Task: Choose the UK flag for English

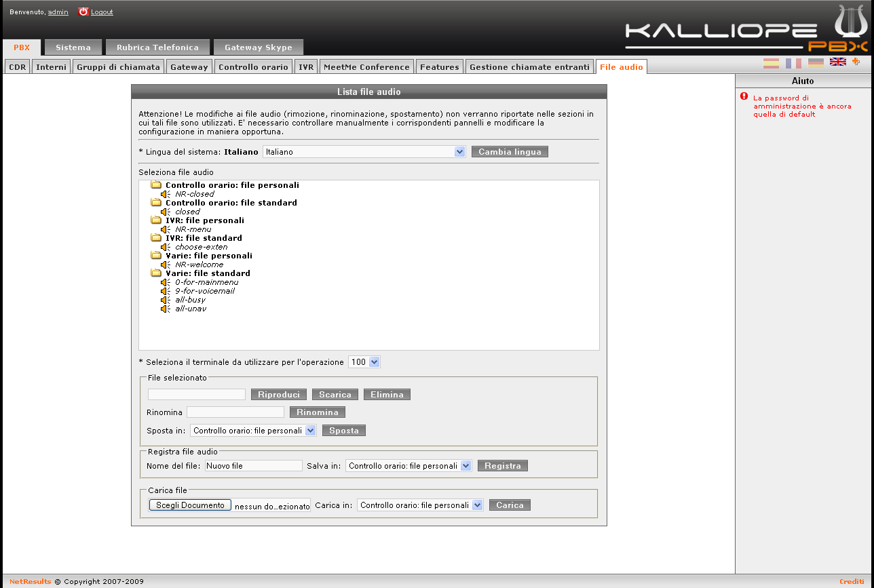Action: pos(838,62)
